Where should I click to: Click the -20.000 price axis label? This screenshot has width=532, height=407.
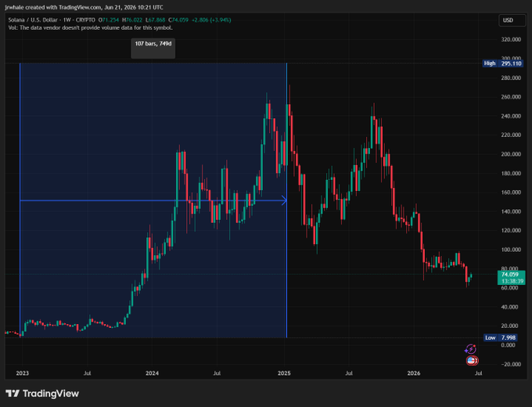click(511, 364)
